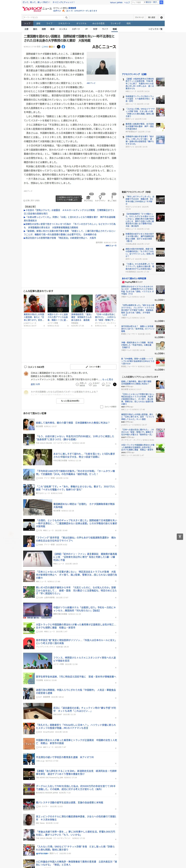Open settings via the gear icon
Image resolution: width=186 pixels, height=868 pixels.
click(161, 18)
